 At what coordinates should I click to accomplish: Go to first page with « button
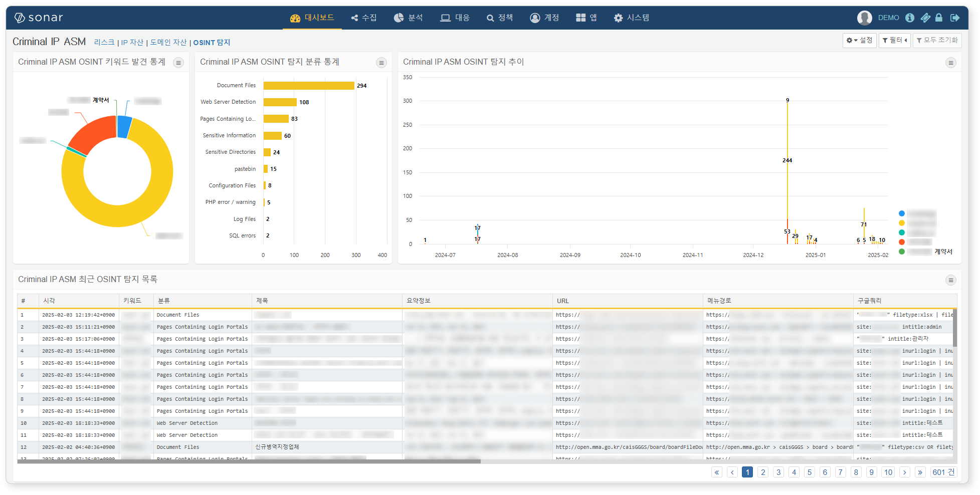pyautogui.click(x=717, y=472)
